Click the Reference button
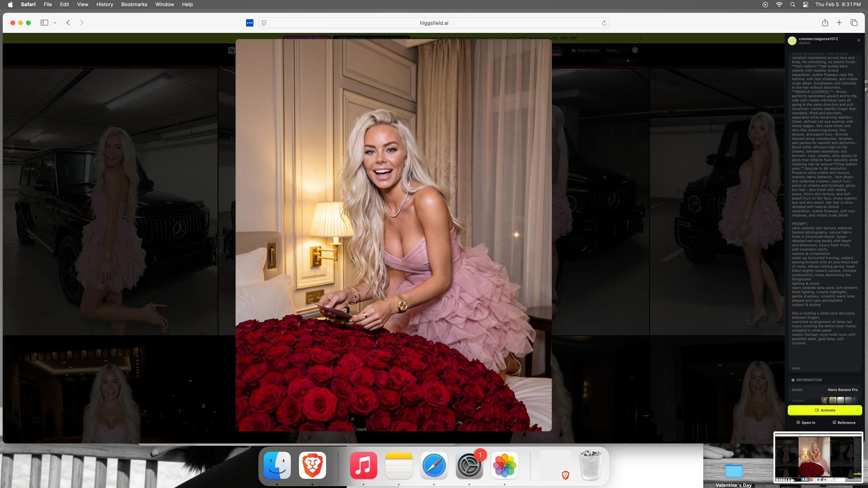The width and height of the screenshot is (868, 488). pyautogui.click(x=844, y=423)
